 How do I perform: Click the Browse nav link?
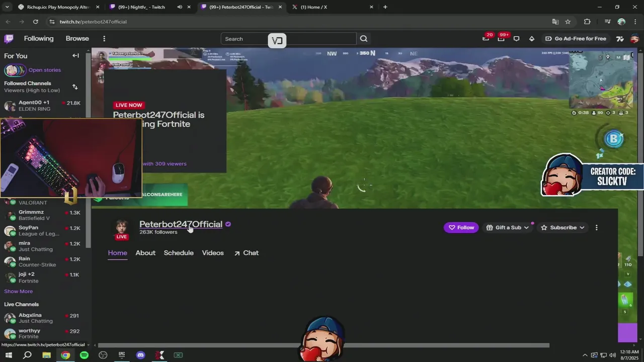point(77,39)
